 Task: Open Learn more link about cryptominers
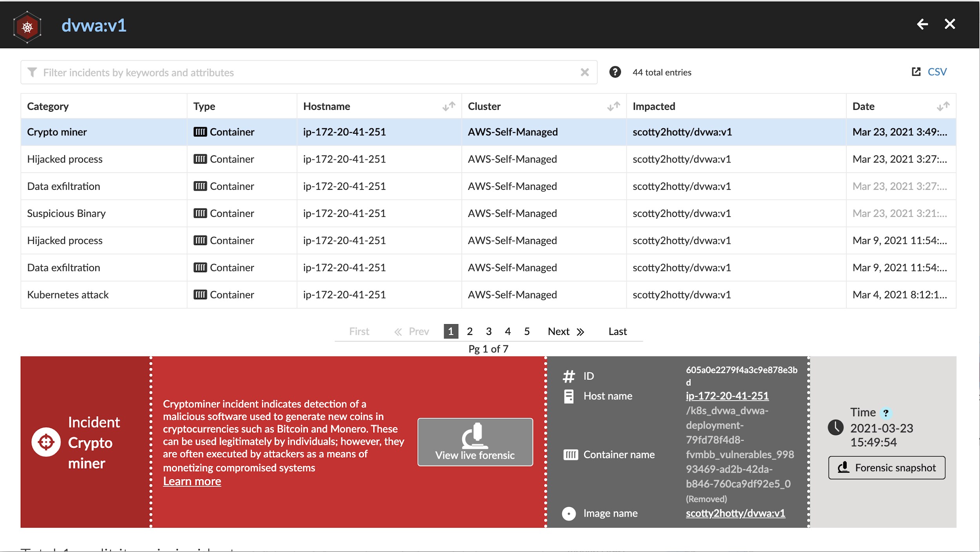(x=192, y=481)
